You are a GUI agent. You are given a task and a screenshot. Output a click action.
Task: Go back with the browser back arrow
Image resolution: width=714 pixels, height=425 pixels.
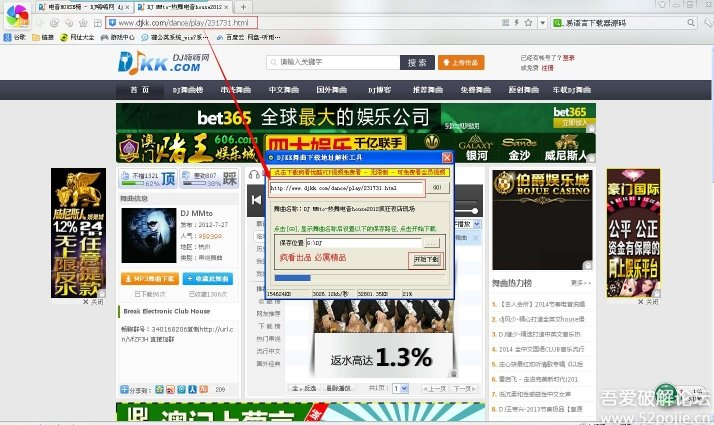point(40,23)
